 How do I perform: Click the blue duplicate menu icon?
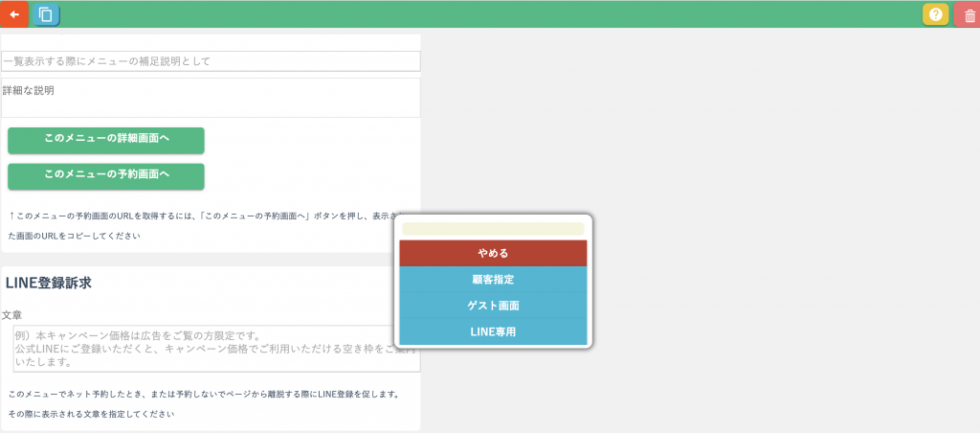click(x=45, y=14)
